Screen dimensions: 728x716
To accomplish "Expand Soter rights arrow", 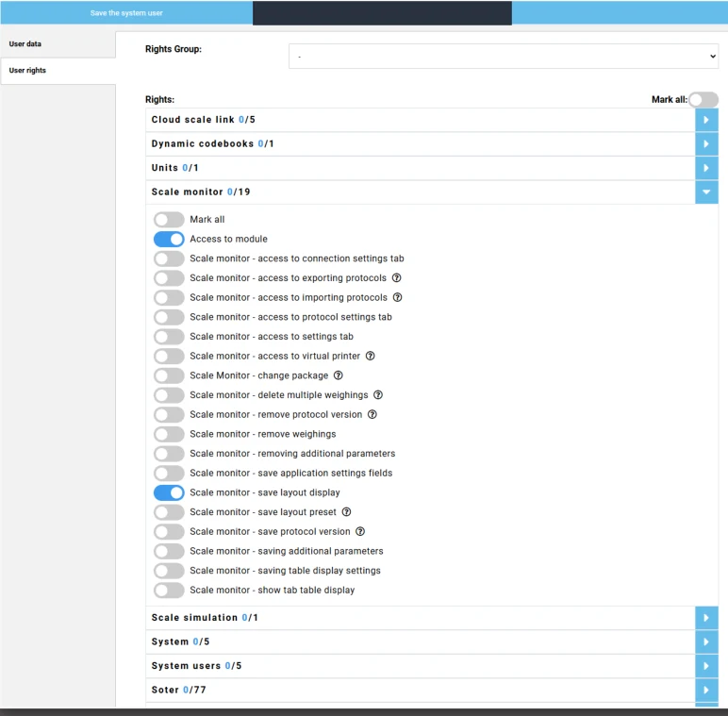I will [706, 690].
